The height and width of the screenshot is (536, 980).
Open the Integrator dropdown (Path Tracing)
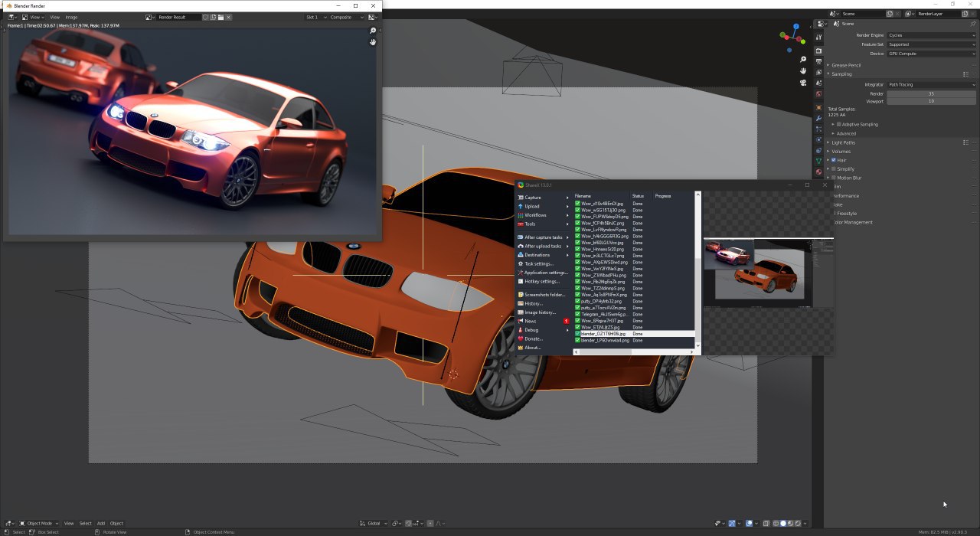pyautogui.click(x=931, y=84)
